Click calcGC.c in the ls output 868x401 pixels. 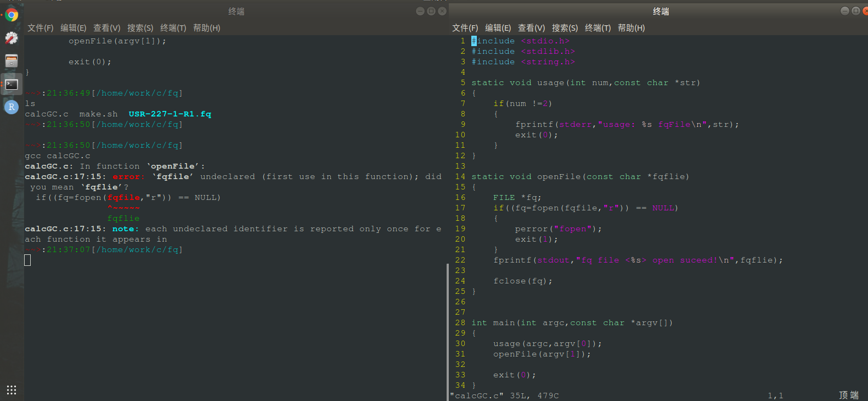click(47, 114)
